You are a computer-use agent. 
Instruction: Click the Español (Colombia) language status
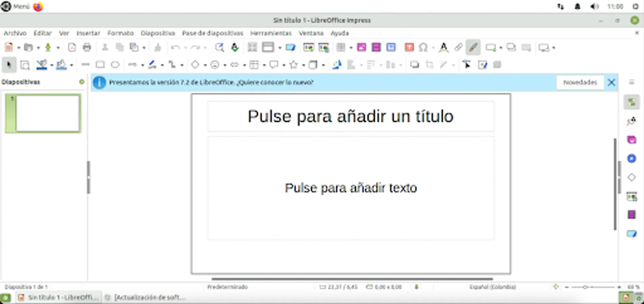pyautogui.click(x=492, y=287)
